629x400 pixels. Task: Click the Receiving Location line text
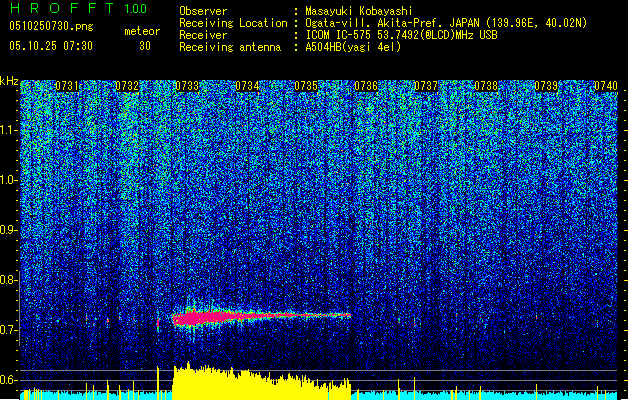[x=446, y=23]
